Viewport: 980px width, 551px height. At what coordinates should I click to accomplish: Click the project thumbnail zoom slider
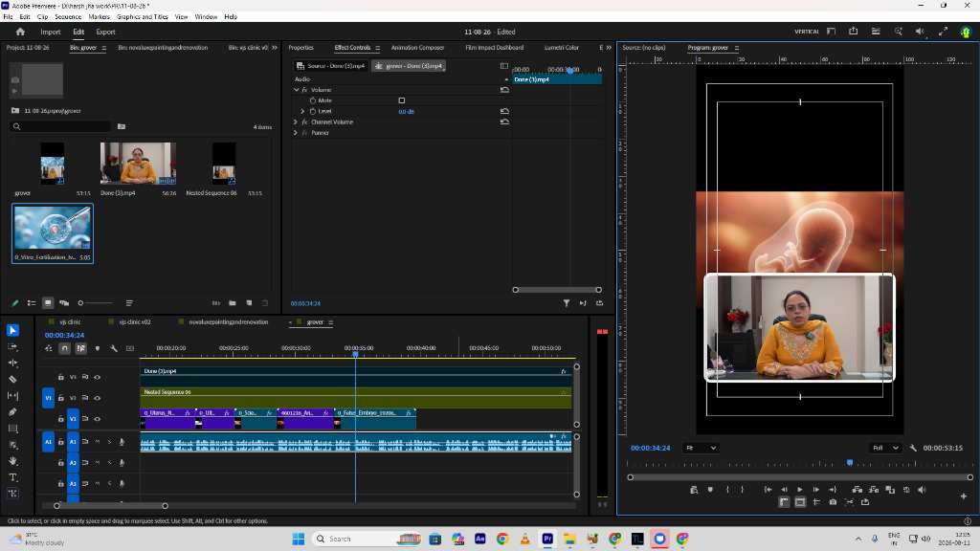(96, 303)
